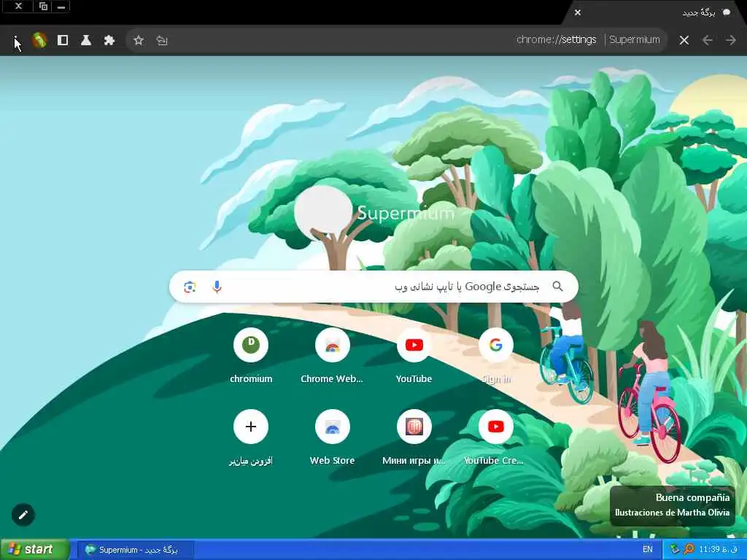Stop loading with the X toolbar button
Screen dimensions: 747x560
pos(684,41)
